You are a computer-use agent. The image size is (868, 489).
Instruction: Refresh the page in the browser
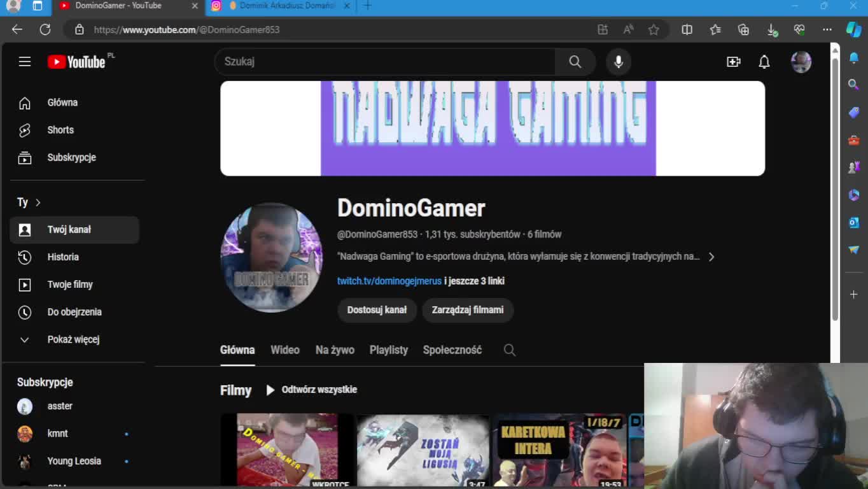pos(45,29)
